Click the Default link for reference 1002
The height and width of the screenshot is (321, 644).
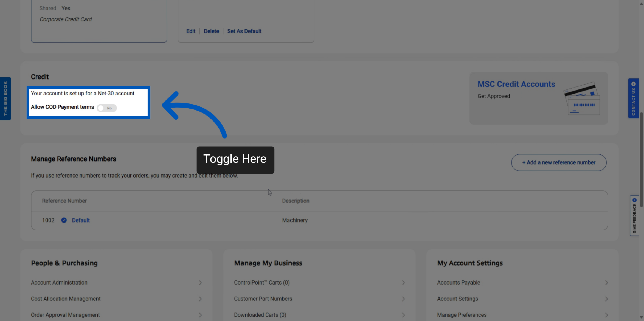click(81, 220)
